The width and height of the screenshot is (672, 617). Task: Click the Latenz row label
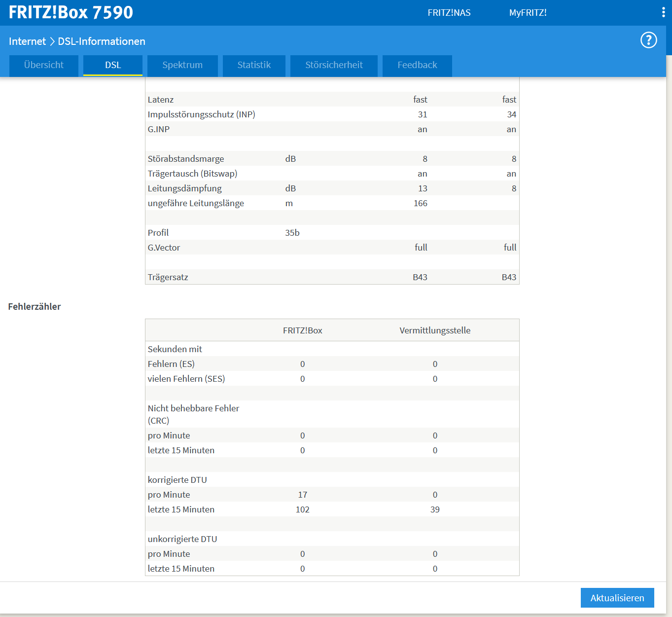point(161,100)
